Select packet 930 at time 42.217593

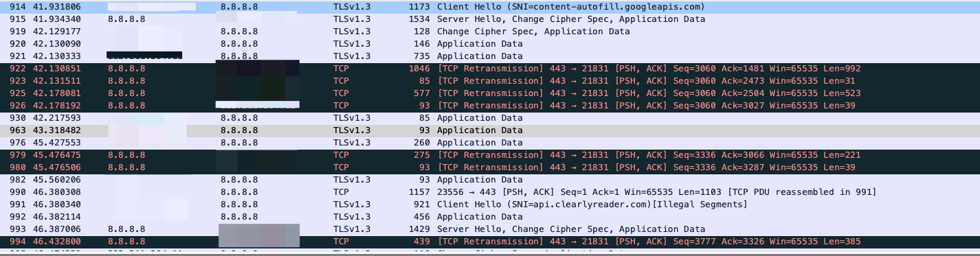pyautogui.click(x=490, y=118)
